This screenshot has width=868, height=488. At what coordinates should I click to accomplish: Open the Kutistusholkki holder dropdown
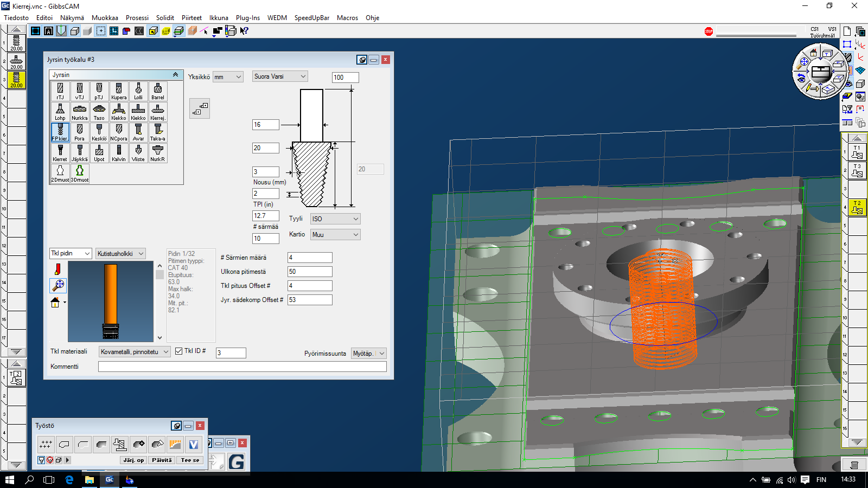tap(120, 253)
